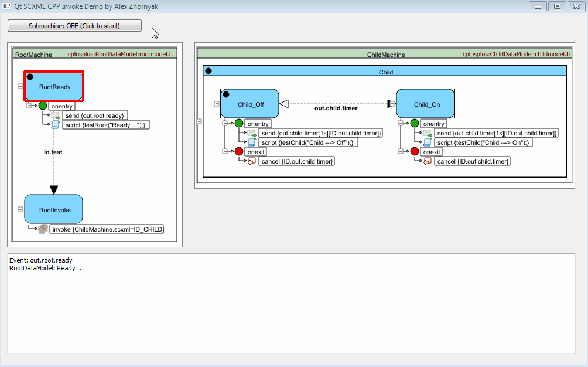Select the RootReady state box
The image size is (588, 367).
tap(54, 87)
